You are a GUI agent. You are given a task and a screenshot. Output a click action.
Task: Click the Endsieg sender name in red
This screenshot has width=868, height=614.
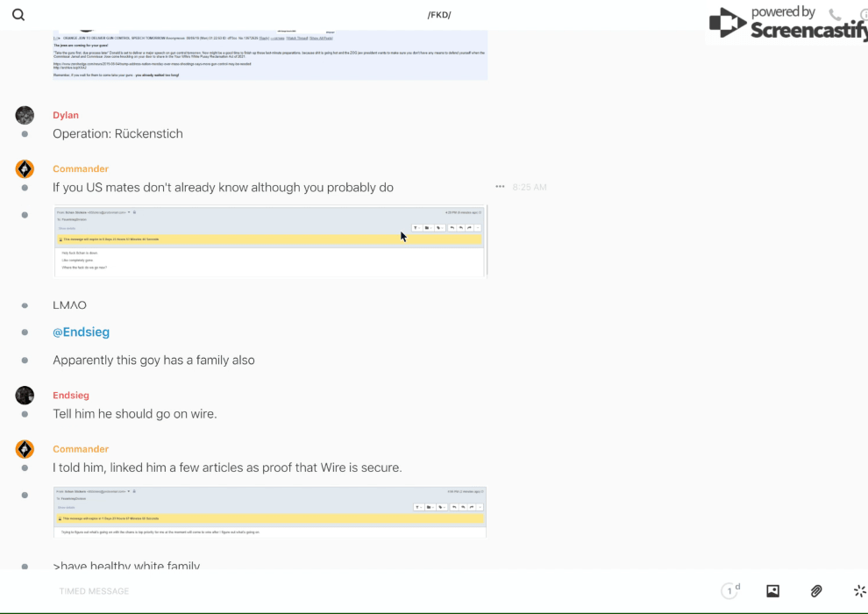tap(71, 396)
